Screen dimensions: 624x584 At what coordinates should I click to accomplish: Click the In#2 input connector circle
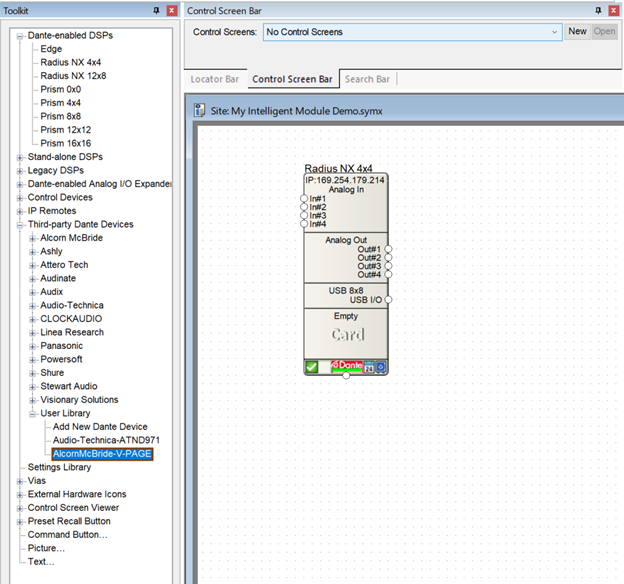tap(304, 207)
